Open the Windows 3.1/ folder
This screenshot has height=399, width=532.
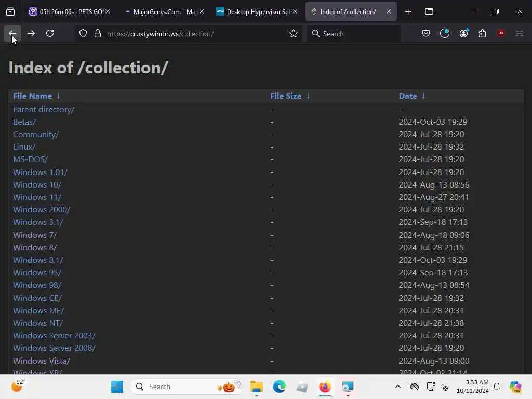pos(38,222)
